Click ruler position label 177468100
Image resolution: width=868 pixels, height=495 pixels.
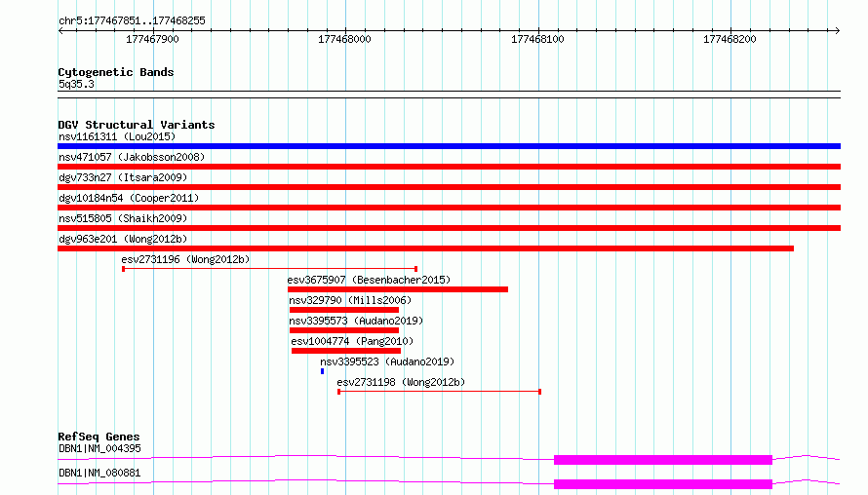tap(537, 39)
